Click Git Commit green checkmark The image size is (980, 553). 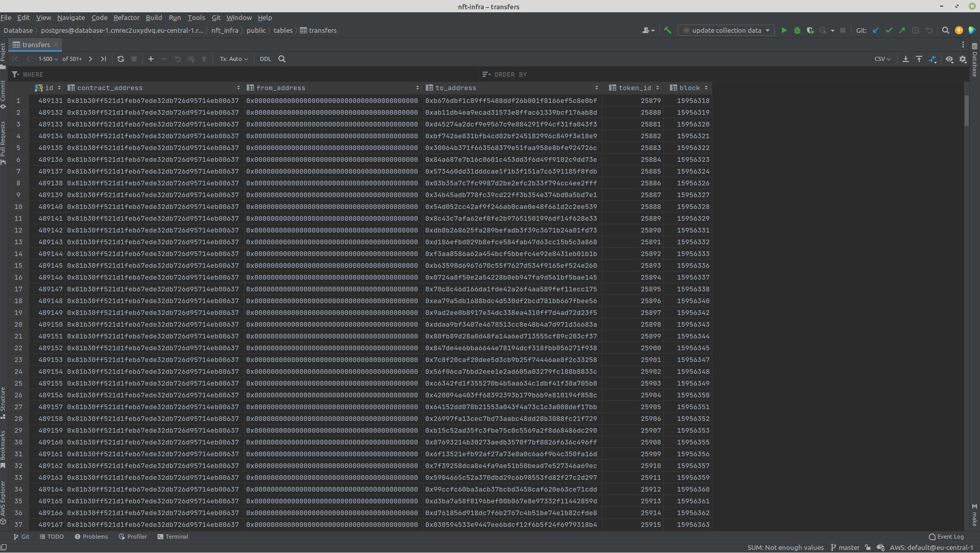(x=889, y=31)
